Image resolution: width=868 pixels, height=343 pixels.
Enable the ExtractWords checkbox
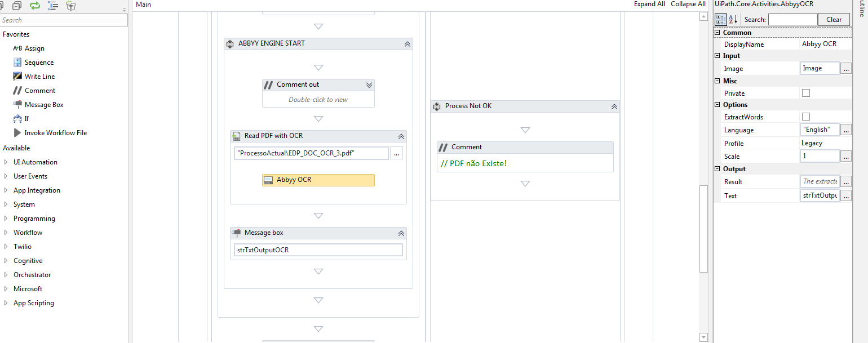(x=806, y=117)
